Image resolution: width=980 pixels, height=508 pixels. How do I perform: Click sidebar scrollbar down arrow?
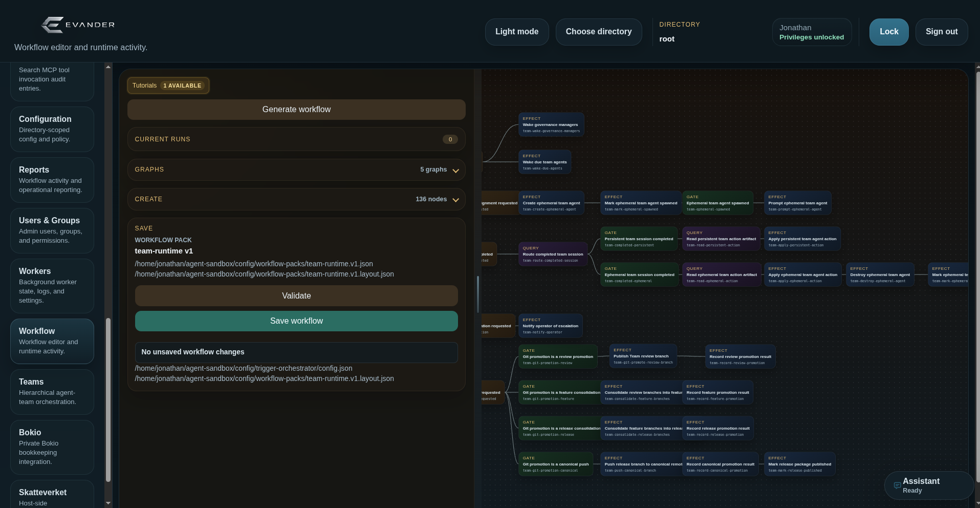coord(108,503)
